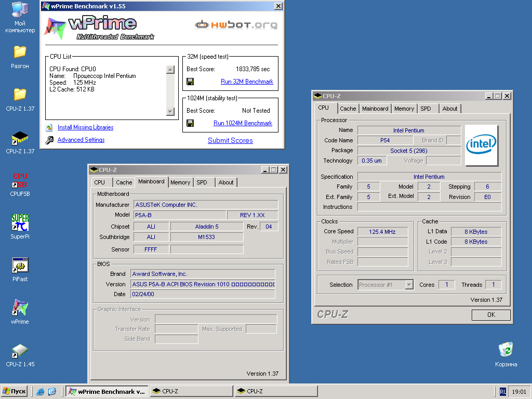This screenshot has width=532, height=399.
Task: Click the first CPU-Z taskbar button
Action: point(192,392)
